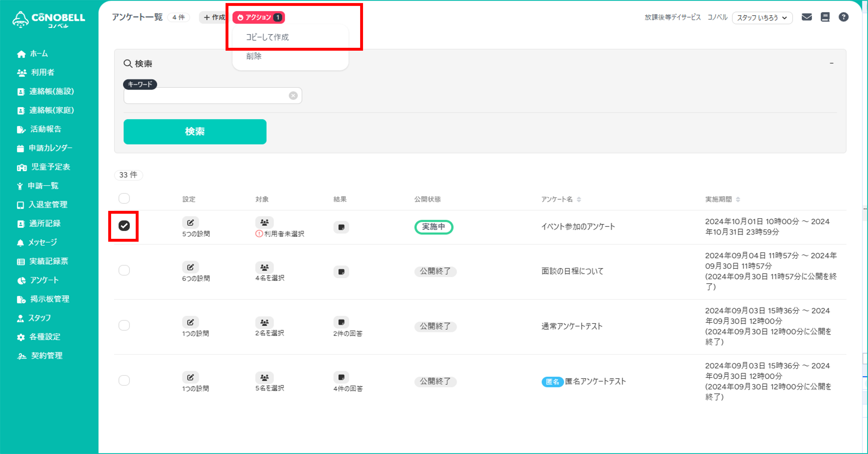Open 各種設定 in sidebar
This screenshot has height=454, width=868.
[38, 337]
